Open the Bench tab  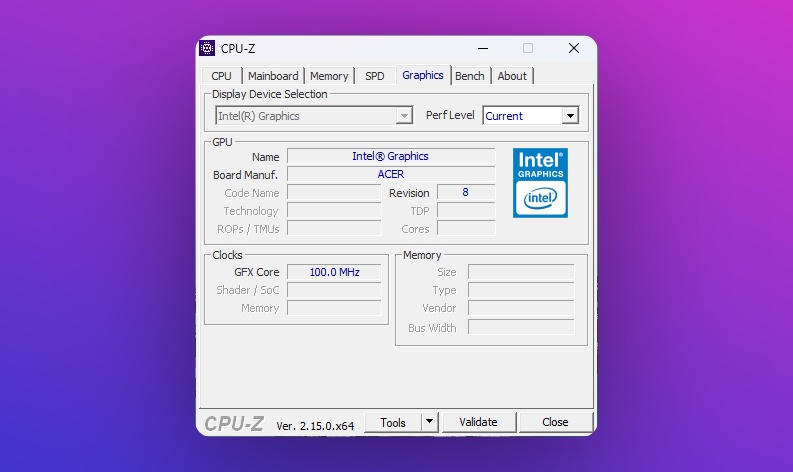pos(470,76)
